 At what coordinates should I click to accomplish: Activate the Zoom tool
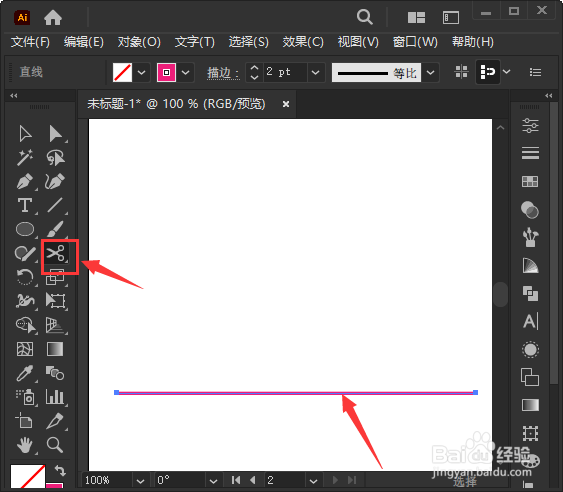coord(55,445)
